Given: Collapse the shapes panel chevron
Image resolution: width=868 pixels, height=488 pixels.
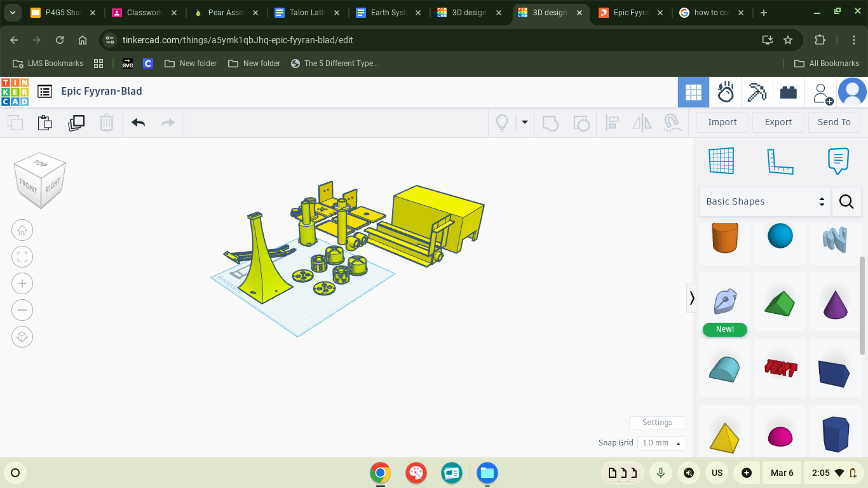Looking at the screenshot, I should [692, 297].
